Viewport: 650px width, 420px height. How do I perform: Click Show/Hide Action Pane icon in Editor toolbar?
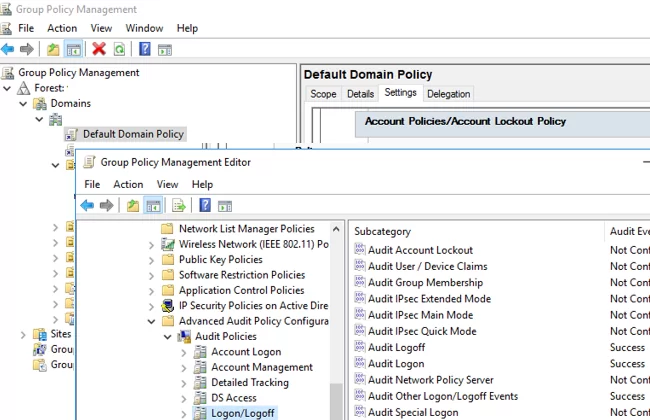(x=225, y=206)
